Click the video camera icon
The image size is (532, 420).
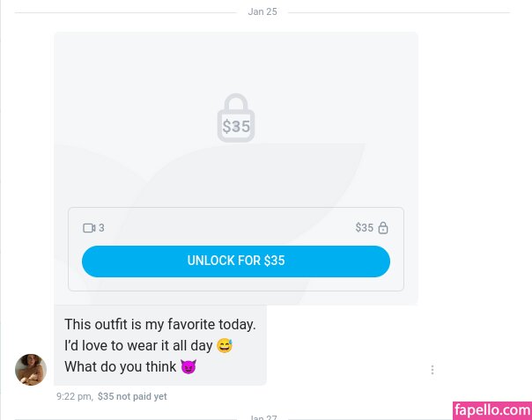click(89, 228)
